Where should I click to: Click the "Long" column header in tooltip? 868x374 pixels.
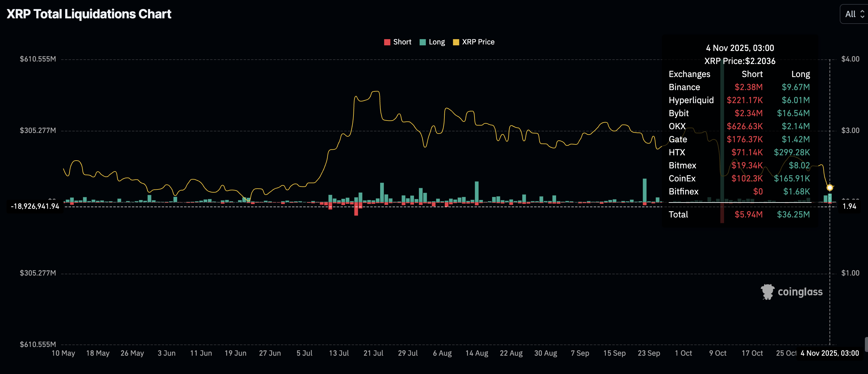click(801, 74)
